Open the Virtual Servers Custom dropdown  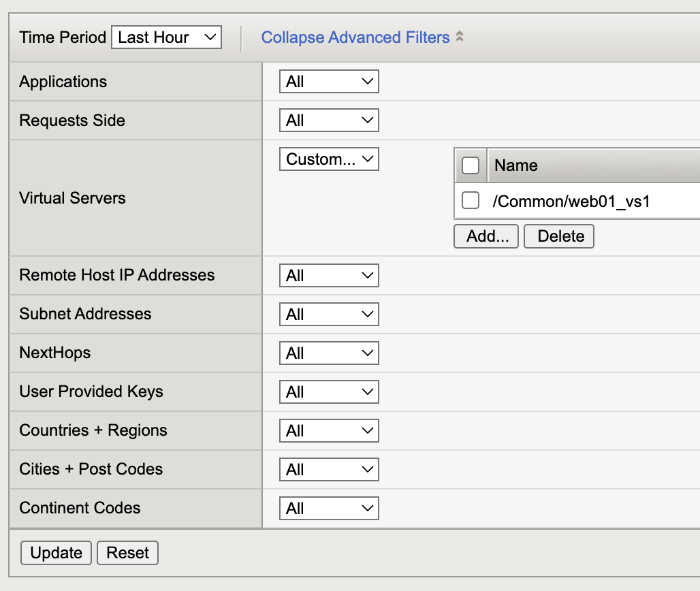click(329, 159)
